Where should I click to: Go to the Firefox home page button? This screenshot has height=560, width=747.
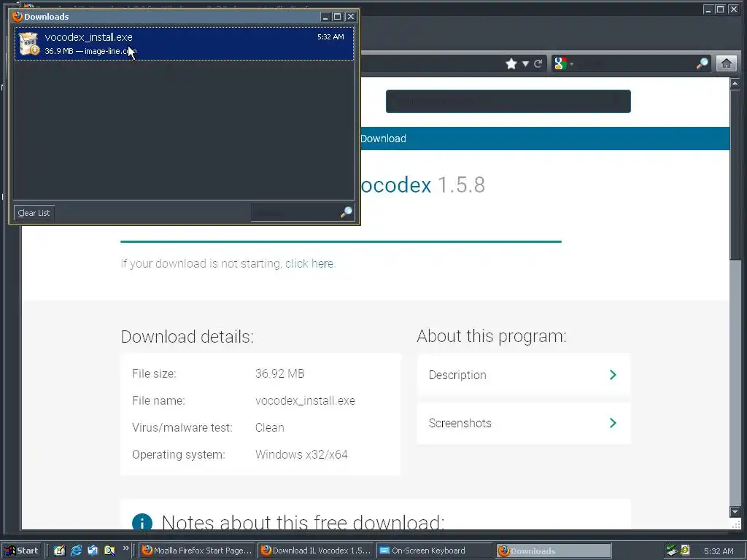pyautogui.click(x=727, y=63)
